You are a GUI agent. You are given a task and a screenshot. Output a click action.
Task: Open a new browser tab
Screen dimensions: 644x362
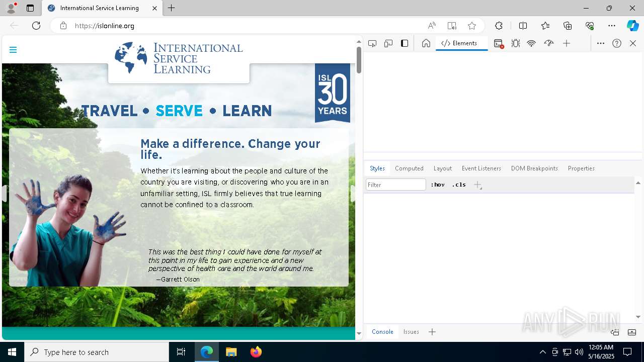tap(172, 8)
